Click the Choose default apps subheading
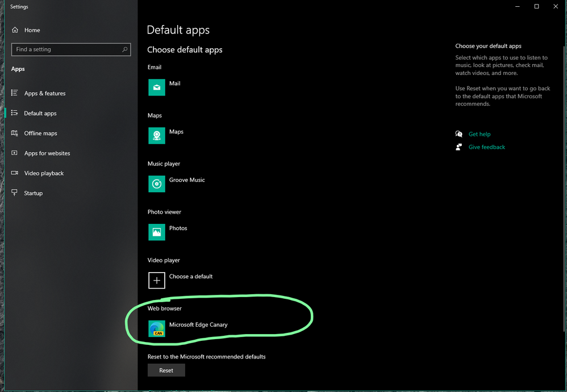 (185, 50)
